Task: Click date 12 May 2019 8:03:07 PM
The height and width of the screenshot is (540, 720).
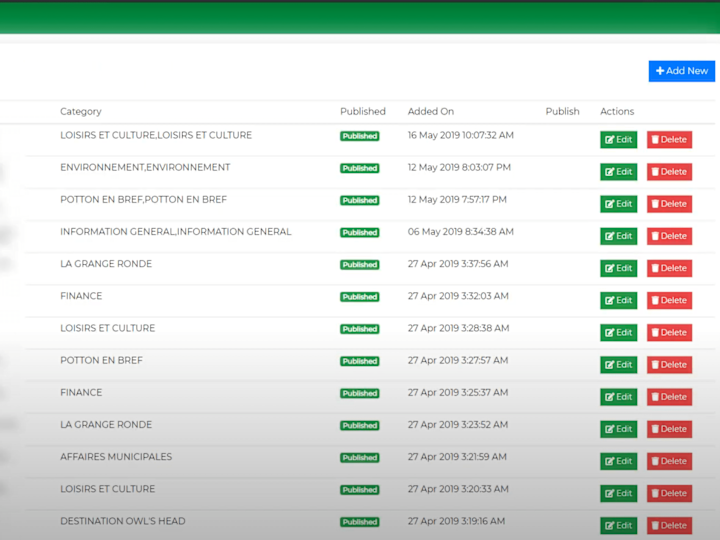Action: tap(459, 168)
